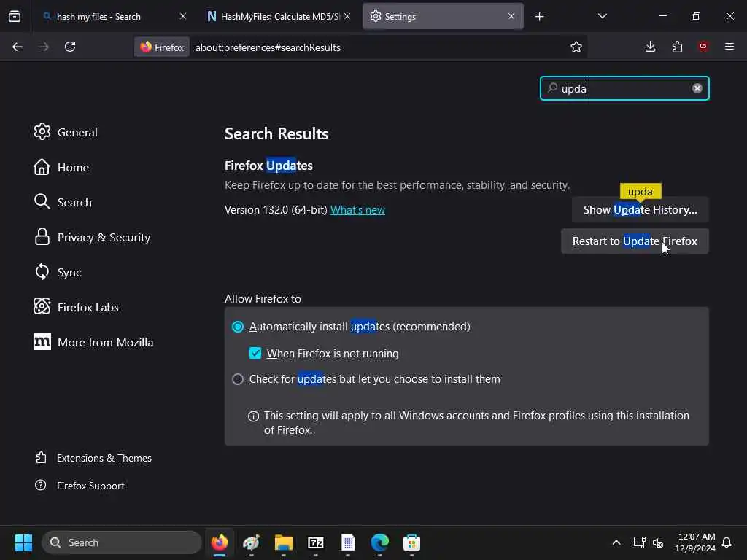This screenshot has width=747, height=560.
Task: Clear the settings search box text
Action: point(697,88)
